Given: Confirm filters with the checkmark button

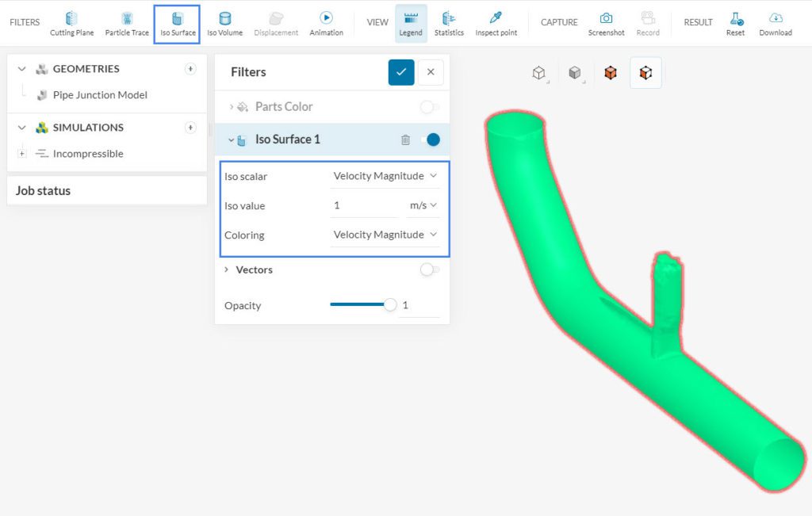Looking at the screenshot, I should coord(401,72).
